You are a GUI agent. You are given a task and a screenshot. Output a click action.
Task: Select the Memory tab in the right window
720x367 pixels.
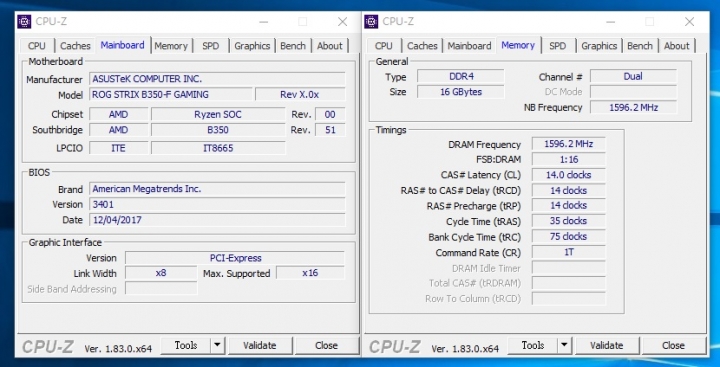pos(518,45)
